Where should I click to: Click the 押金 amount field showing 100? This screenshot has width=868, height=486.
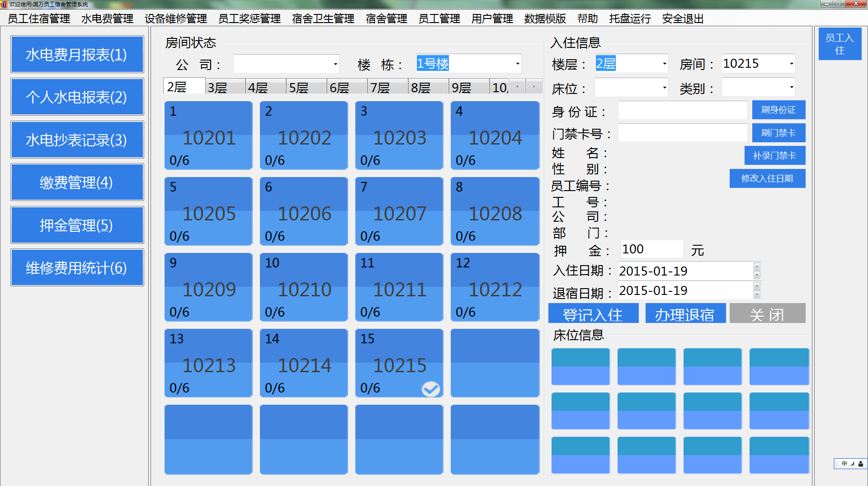(x=651, y=249)
